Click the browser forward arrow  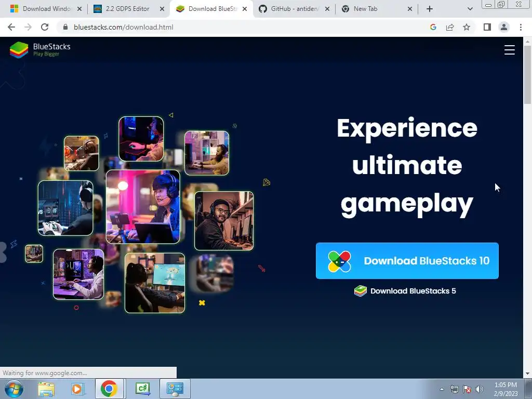(28, 27)
